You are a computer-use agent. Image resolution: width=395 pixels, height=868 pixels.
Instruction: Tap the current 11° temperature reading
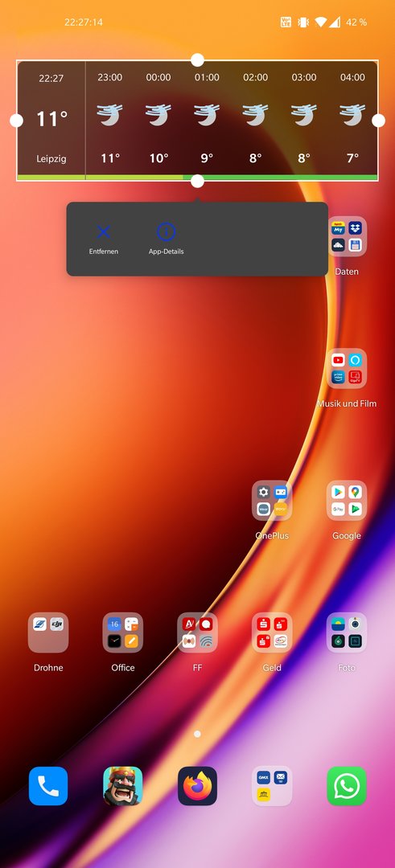[x=52, y=118]
